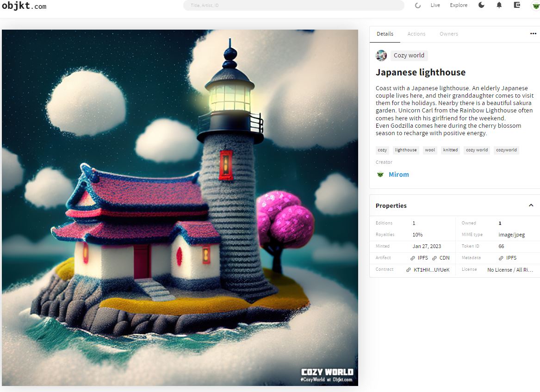This screenshot has width=540, height=392.
Task: Click the Explore link in the header
Action: click(458, 5)
